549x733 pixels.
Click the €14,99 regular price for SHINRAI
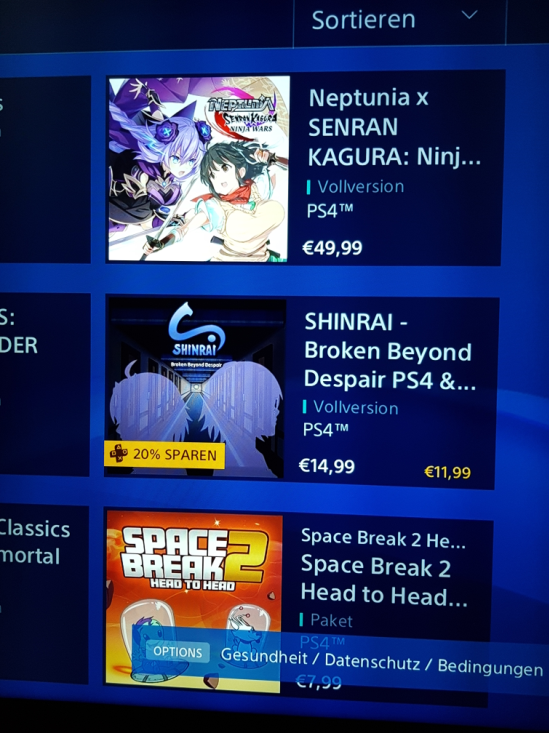pos(327,466)
